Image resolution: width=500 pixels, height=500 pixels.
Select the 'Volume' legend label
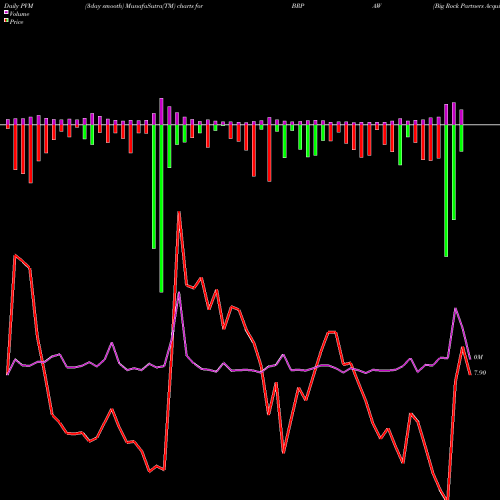pyautogui.click(x=19, y=14)
